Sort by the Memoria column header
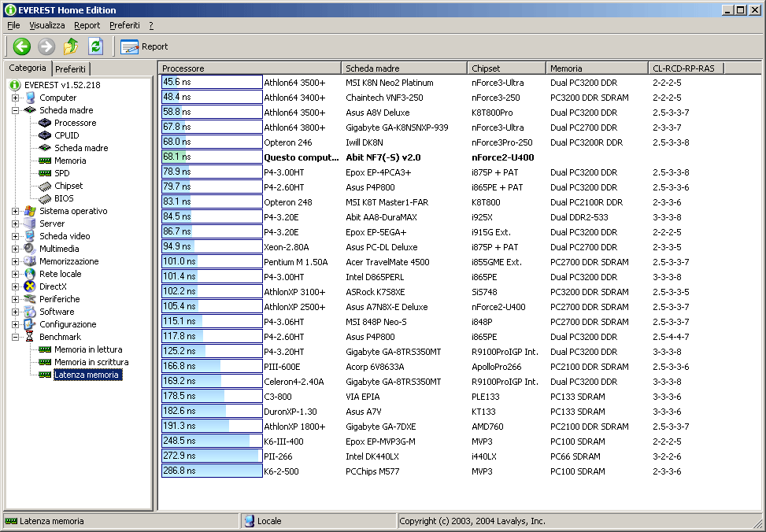Viewport: 766px width, 532px height. click(x=597, y=68)
